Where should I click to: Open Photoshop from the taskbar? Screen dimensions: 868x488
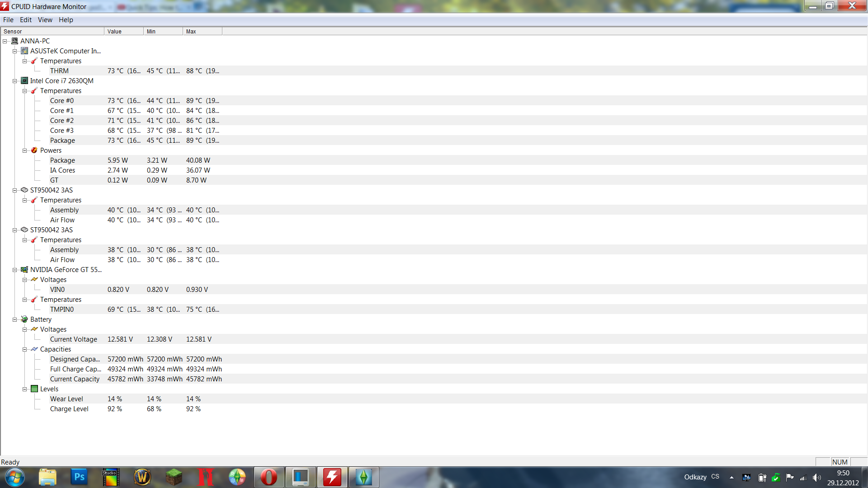(x=79, y=477)
